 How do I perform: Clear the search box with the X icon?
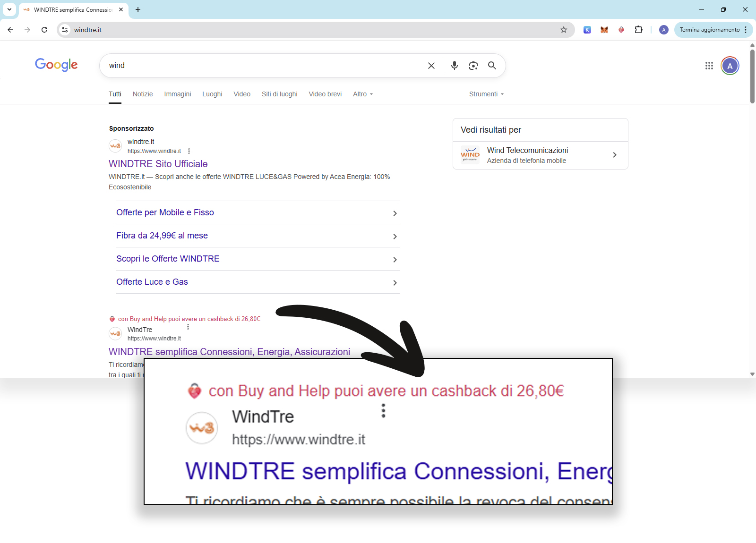coord(431,66)
